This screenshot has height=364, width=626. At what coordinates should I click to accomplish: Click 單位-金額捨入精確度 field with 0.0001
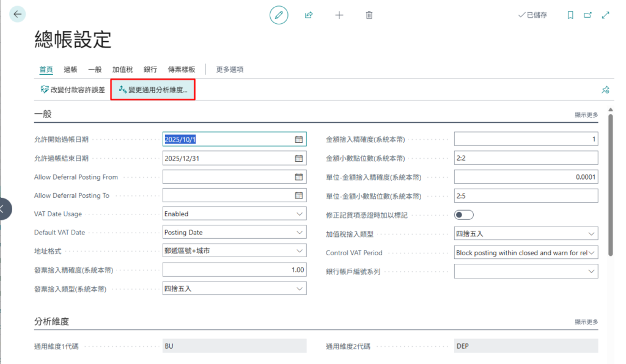pyautogui.click(x=526, y=177)
